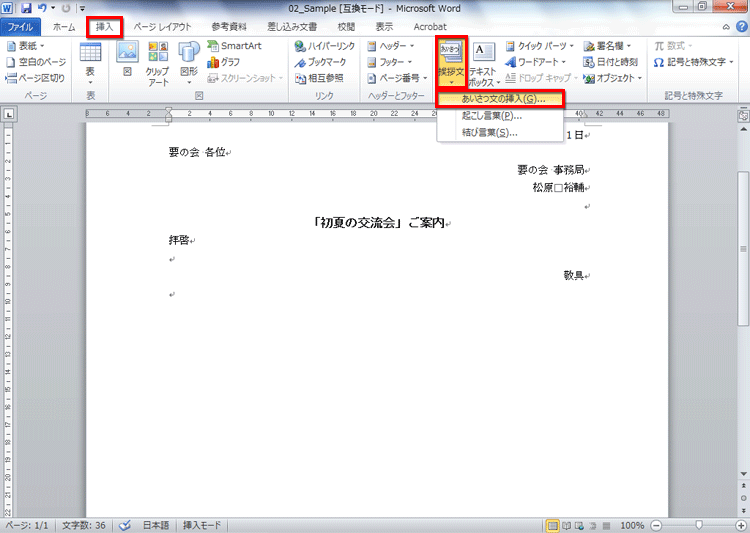Click the tab selector at ruler corner
The image size is (750, 533).
9,114
